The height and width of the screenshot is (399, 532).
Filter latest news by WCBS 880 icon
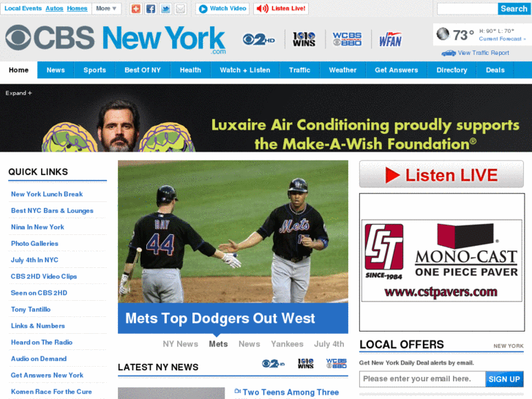[336, 363]
